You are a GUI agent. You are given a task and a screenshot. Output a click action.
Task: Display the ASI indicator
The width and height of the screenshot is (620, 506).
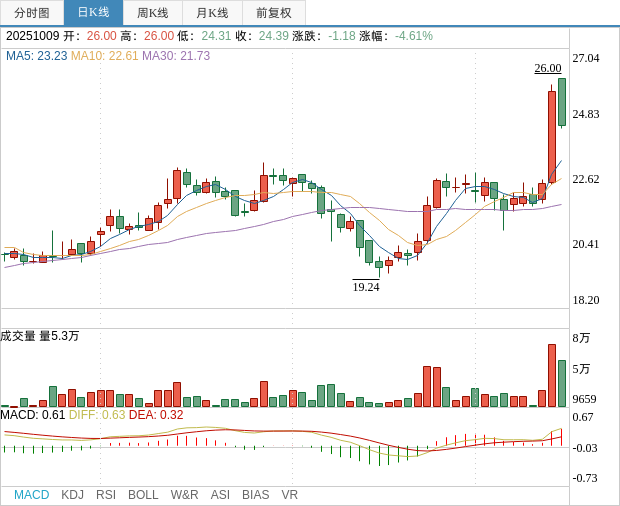(220, 495)
